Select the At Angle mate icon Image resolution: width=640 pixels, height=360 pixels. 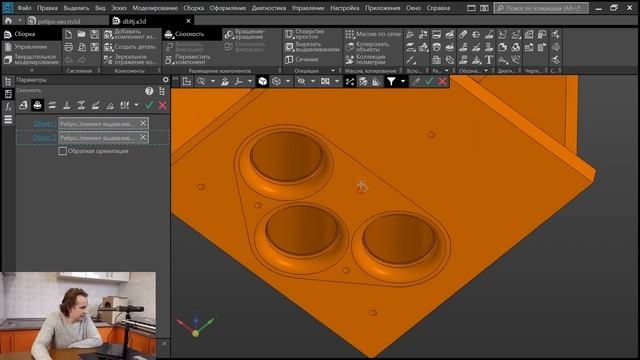96,105
